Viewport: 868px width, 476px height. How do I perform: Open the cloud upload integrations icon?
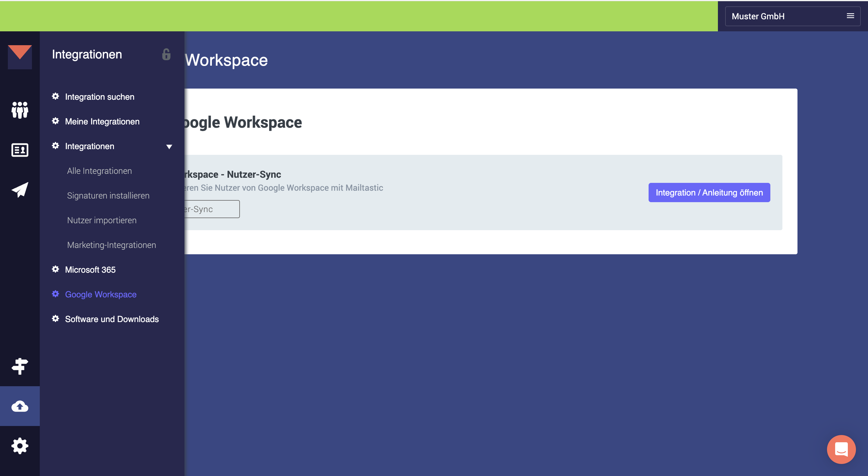20,406
